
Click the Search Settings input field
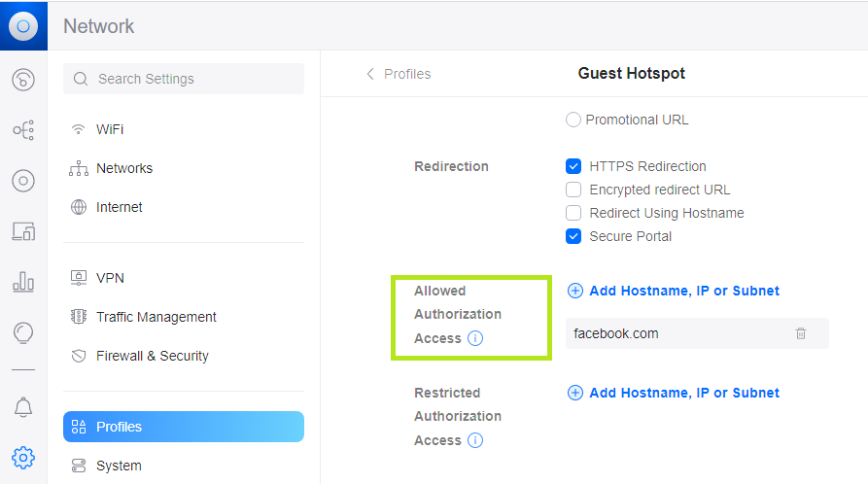tap(184, 79)
